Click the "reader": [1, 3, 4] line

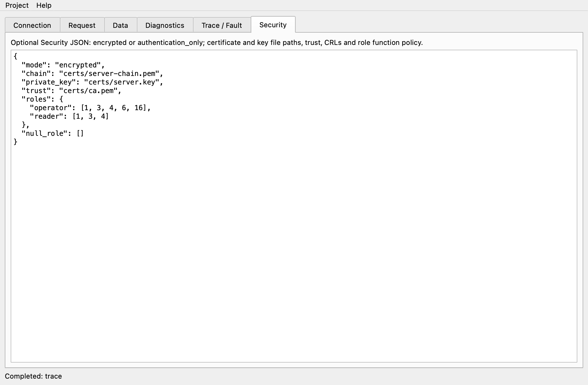click(69, 116)
